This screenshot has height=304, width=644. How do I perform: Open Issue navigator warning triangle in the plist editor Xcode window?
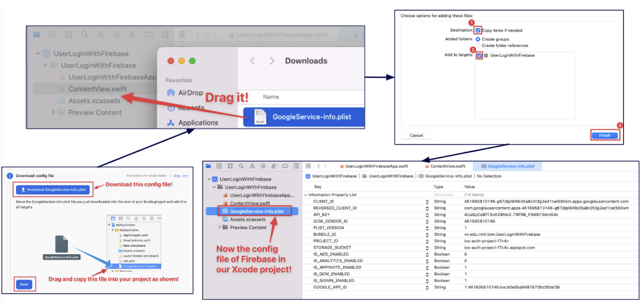coord(252,166)
